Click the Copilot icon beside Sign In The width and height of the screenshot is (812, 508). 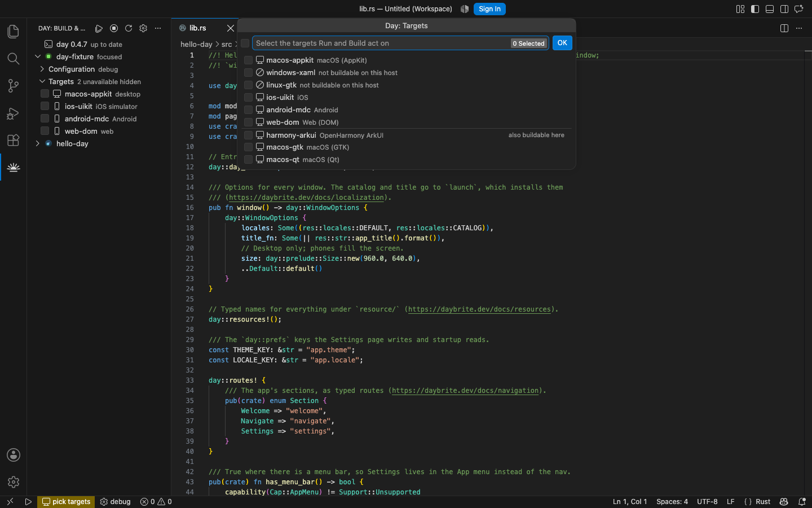pos(465,9)
